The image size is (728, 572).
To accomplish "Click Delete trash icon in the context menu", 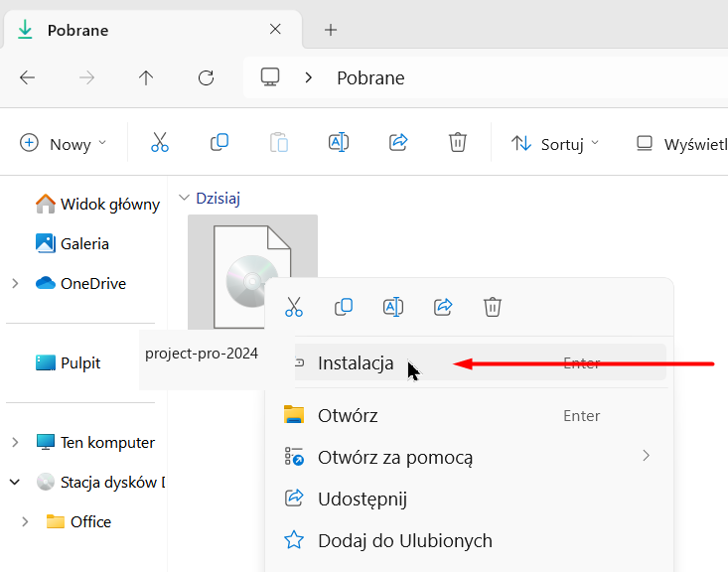I will click(493, 307).
